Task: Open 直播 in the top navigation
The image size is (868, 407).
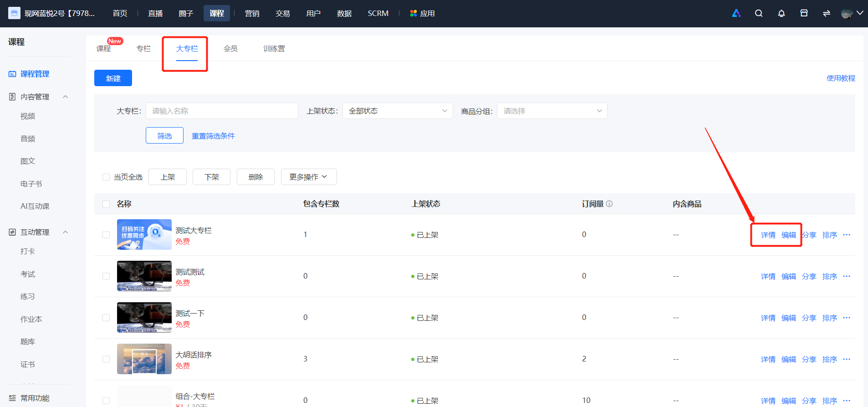Action: tap(155, 13)
